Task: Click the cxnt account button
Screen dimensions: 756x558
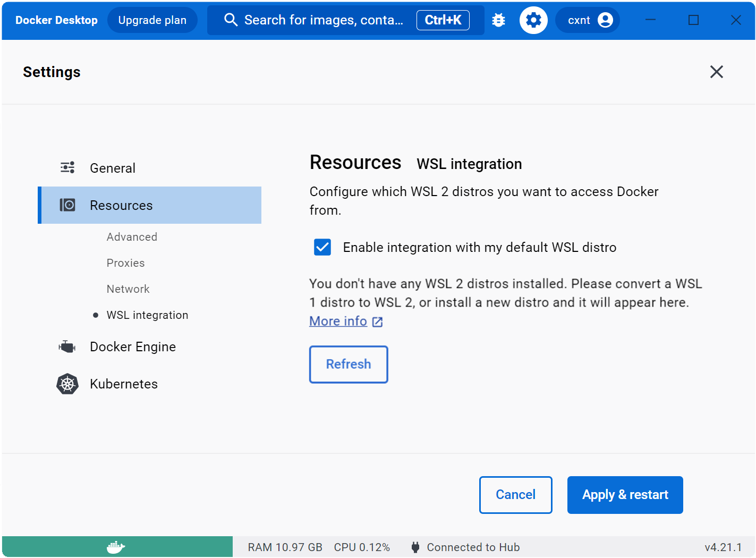Action: 588,20
